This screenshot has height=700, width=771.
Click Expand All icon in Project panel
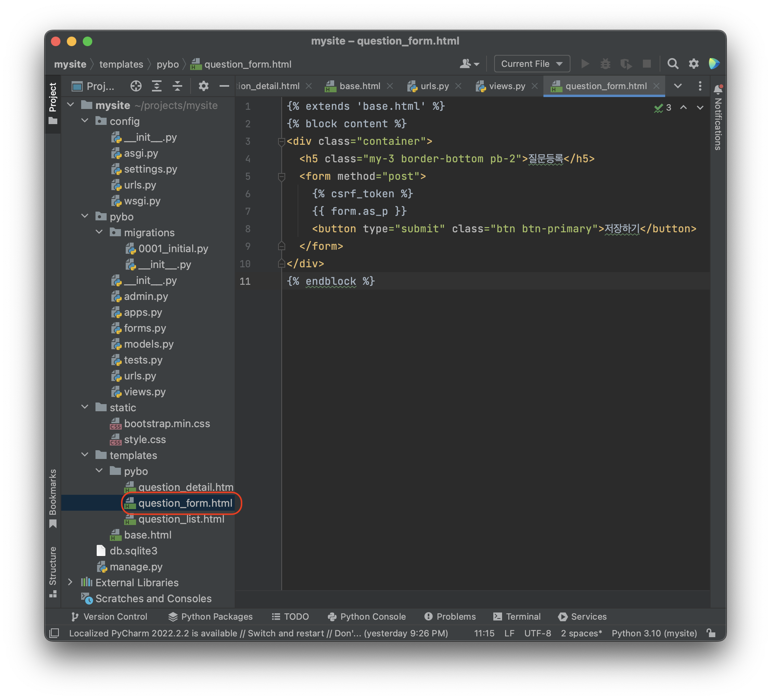157,86
